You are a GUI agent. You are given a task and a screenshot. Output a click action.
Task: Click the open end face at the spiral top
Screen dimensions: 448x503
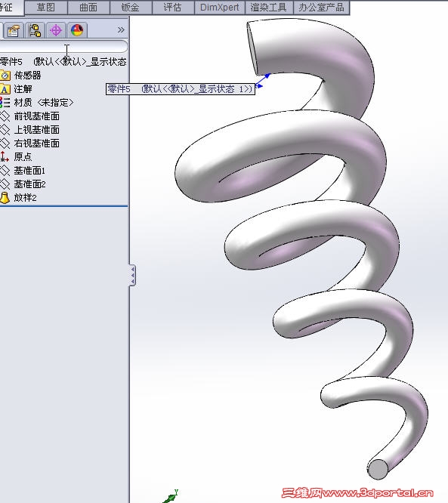click(x=252, y=48)
